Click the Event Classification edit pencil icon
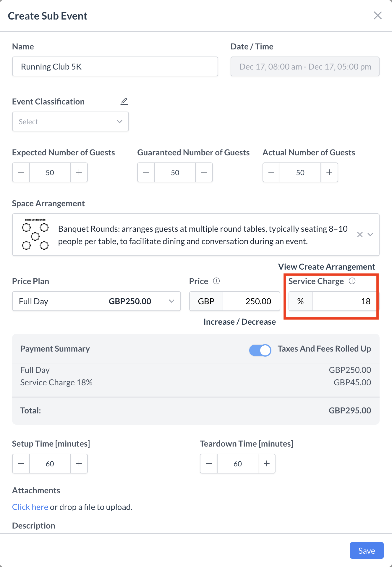 [124, 102]
